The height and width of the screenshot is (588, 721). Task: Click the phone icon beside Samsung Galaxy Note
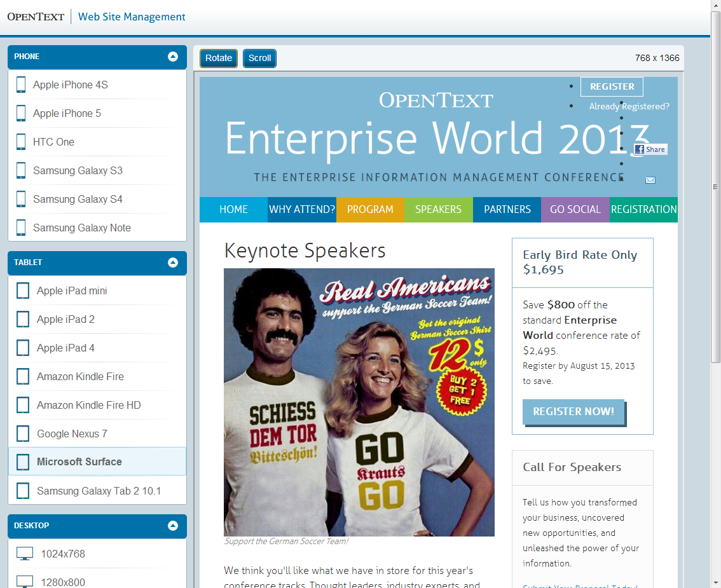click(x=21, y=228)
